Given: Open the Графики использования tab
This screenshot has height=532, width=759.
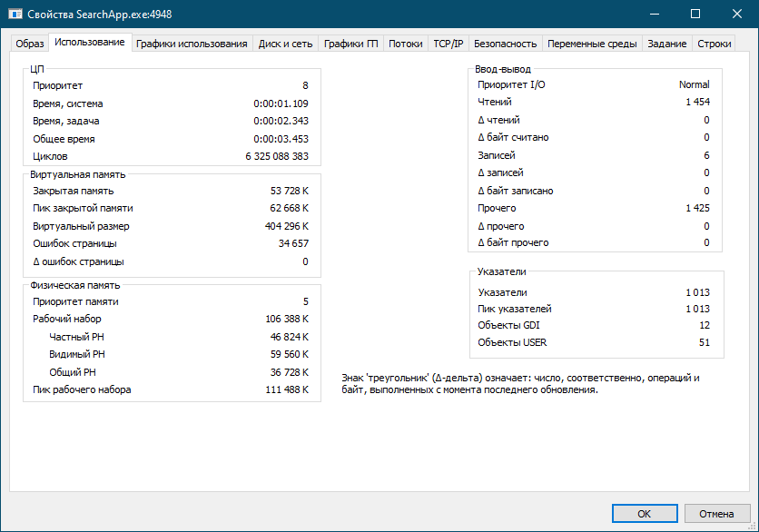Looking at the screenshot, I should [192, 44].
